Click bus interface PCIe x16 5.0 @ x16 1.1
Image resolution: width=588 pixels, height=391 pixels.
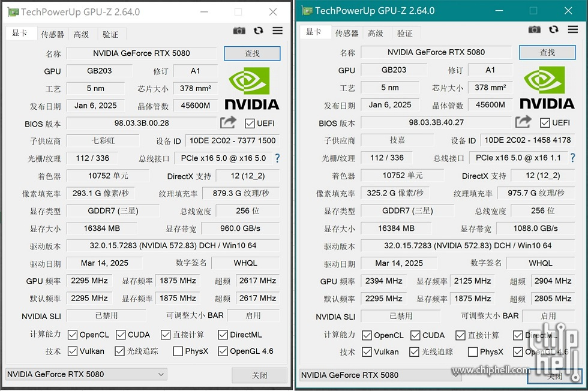point(518,158)
